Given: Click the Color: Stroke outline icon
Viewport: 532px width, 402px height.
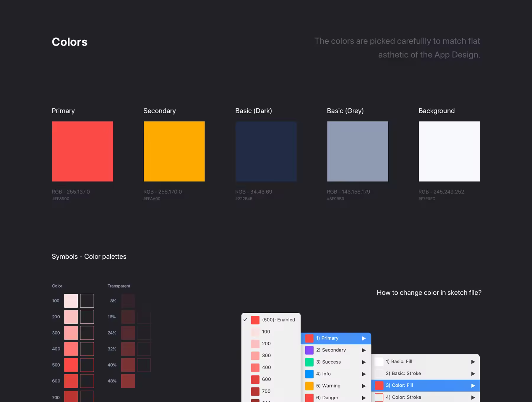Looking at the screenshot, I should [x=379, y=397].
